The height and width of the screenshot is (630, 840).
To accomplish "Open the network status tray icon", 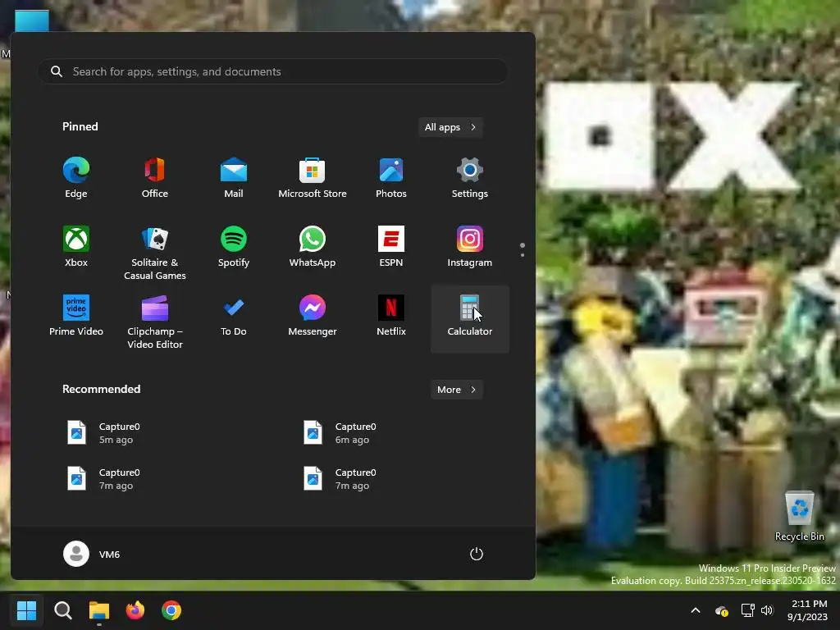I will pos(747,610).
